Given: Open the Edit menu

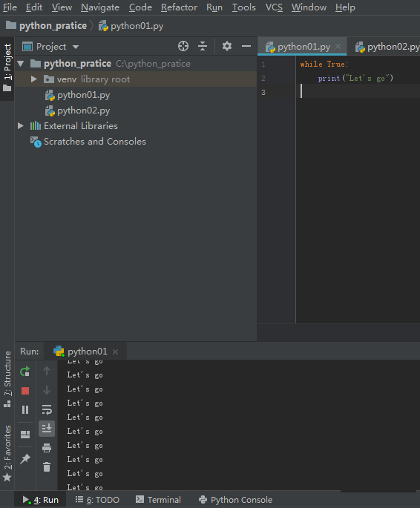Looking at the screenshot, I should (x=34, y=7).
